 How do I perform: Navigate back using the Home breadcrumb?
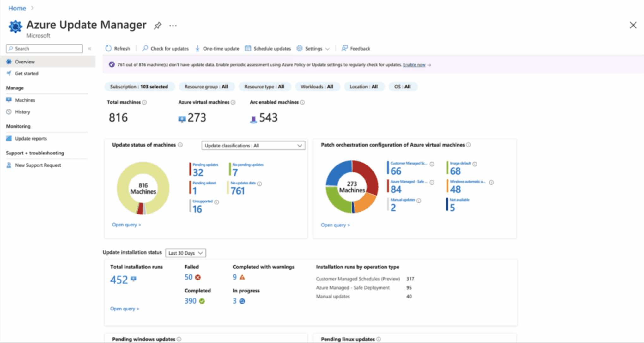17,8
